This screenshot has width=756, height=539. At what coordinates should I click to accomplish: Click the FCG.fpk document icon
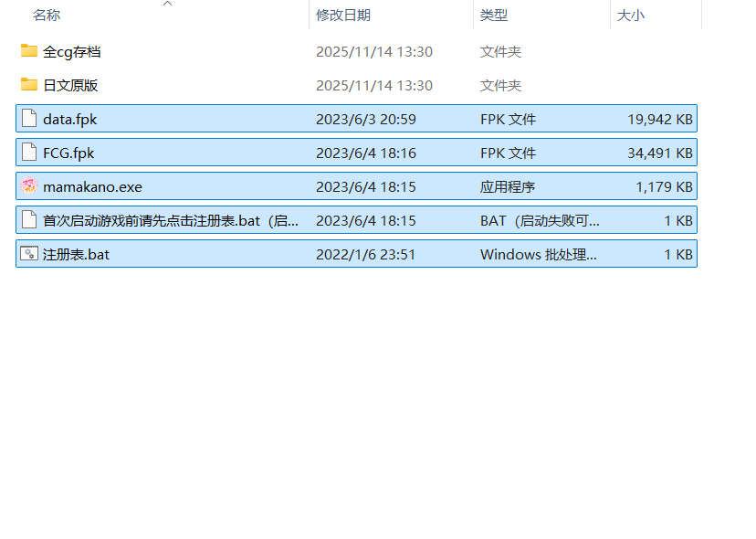point(29,153)
